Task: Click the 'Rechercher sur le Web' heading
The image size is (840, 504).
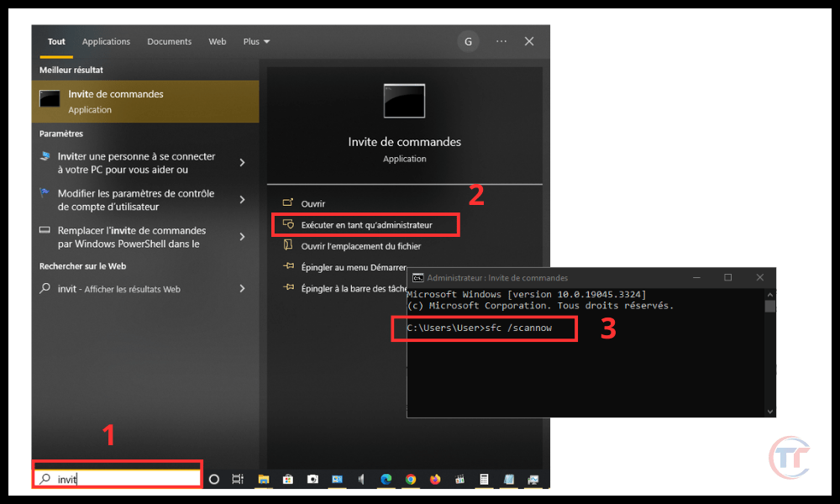Action: 82,266
